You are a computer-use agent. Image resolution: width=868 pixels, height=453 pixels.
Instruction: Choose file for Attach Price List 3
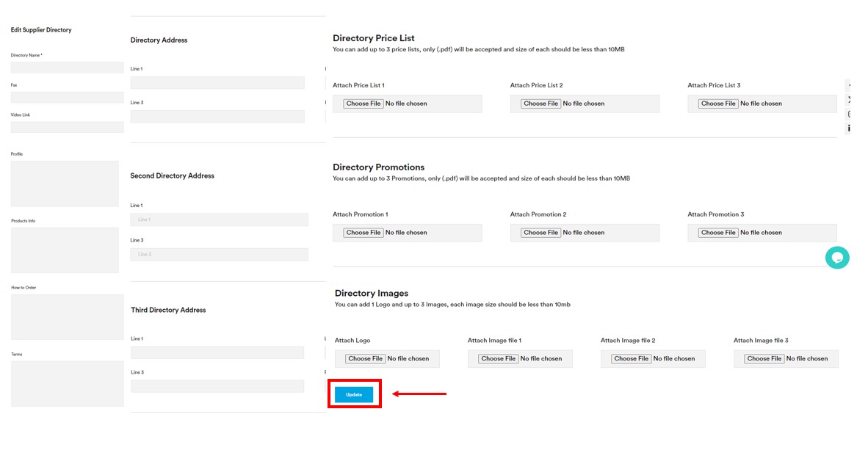[718, 104]
